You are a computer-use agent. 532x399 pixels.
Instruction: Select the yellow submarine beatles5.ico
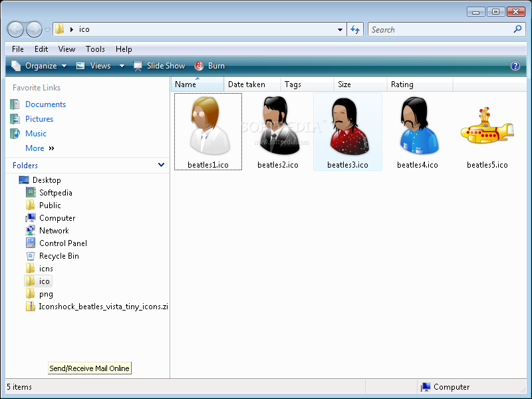(487, 132)
